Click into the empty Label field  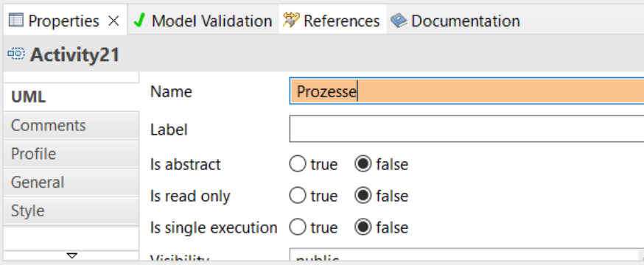[x=466, y=129]
